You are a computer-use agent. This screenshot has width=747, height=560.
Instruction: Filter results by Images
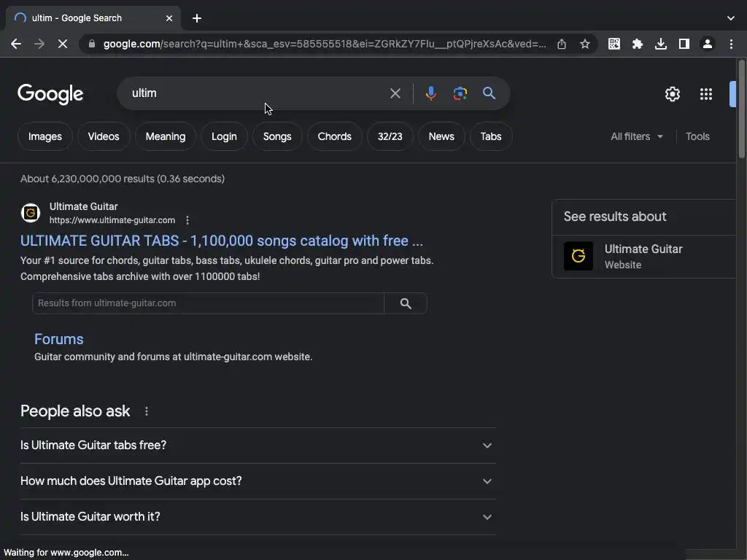coord(44,136)
